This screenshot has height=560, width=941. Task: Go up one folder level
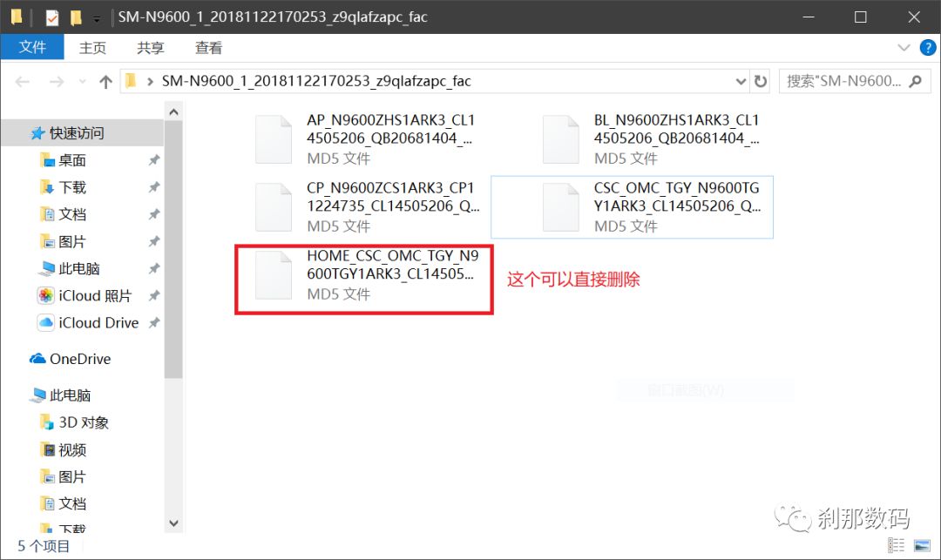[x=105, y=82]
